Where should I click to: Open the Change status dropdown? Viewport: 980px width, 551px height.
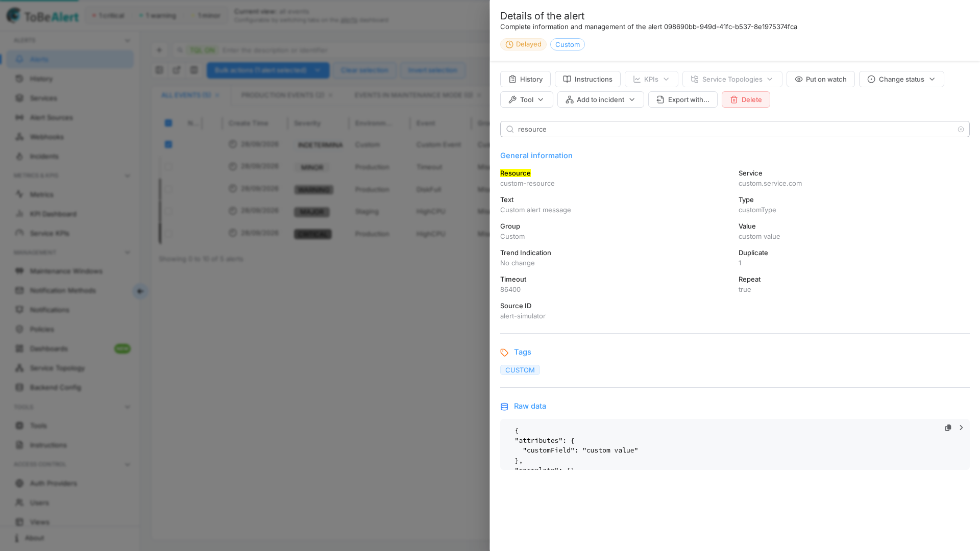coord(901,79)
